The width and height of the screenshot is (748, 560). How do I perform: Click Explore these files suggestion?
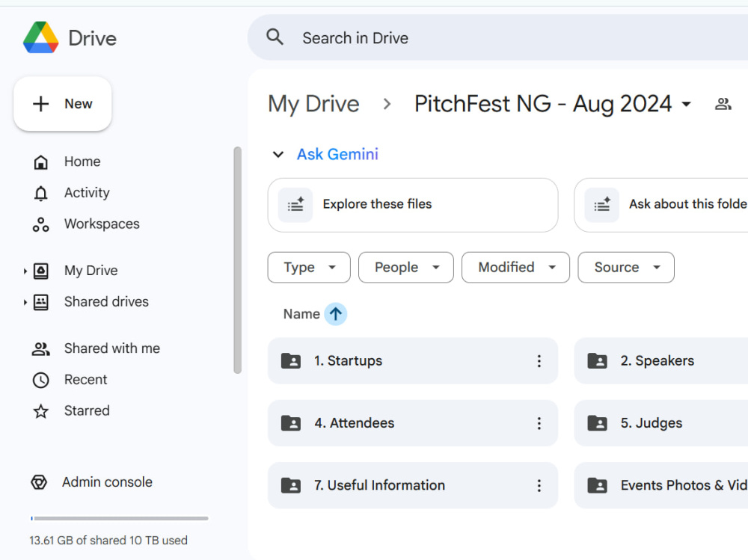point(413,205)
